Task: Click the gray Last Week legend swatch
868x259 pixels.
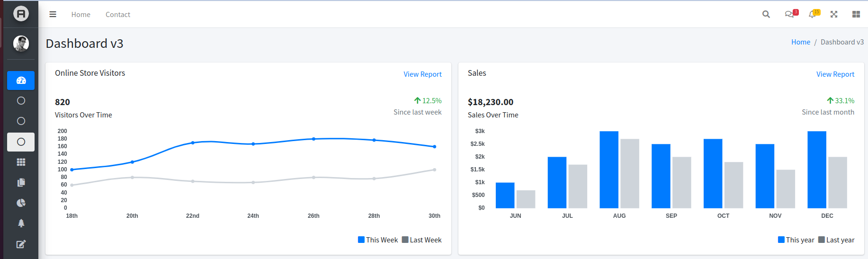Action: (x=405, y=240)
